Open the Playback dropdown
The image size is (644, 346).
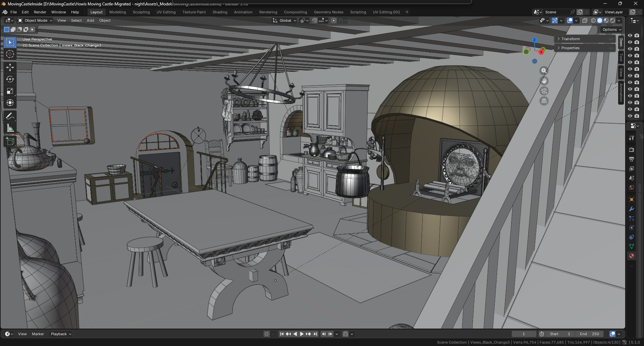[61, 334]
